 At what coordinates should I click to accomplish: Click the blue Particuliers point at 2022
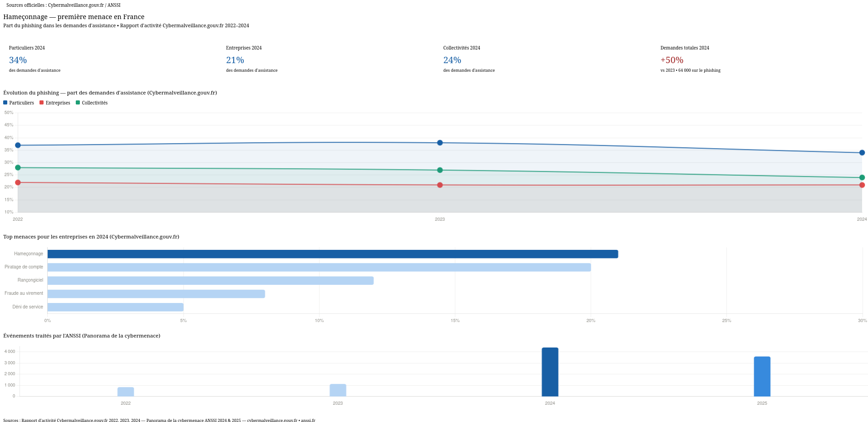tap(18, 145)
